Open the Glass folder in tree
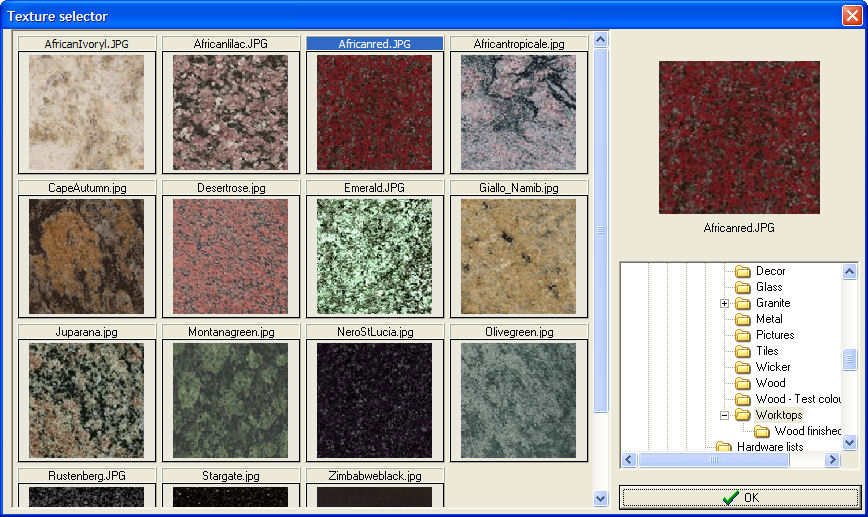 (x=769, y=287)
